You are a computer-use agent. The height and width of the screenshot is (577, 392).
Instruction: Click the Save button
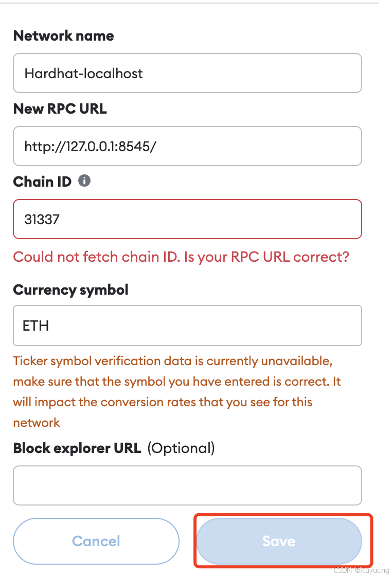pyautogui.click(x=279, y=541)
